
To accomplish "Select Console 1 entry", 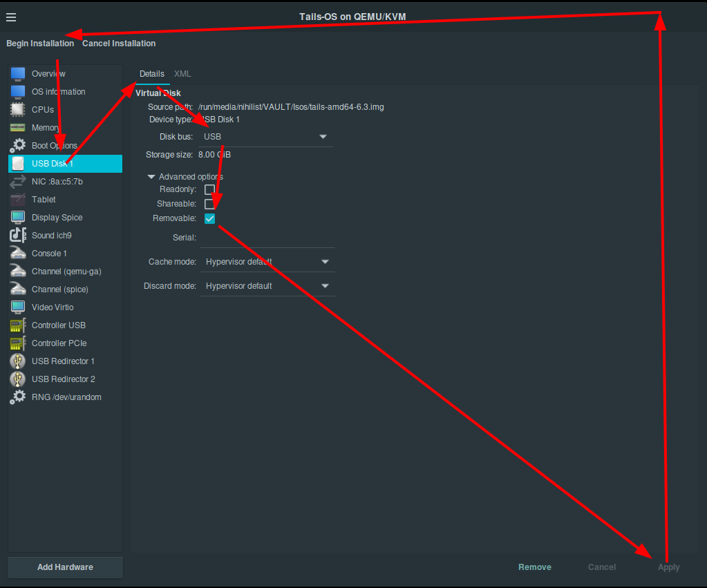I will [66, 254].
